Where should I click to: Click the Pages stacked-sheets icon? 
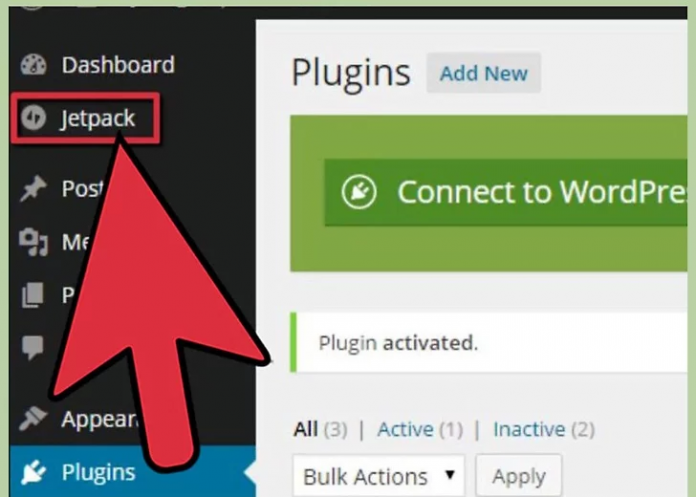click(33, 295)
